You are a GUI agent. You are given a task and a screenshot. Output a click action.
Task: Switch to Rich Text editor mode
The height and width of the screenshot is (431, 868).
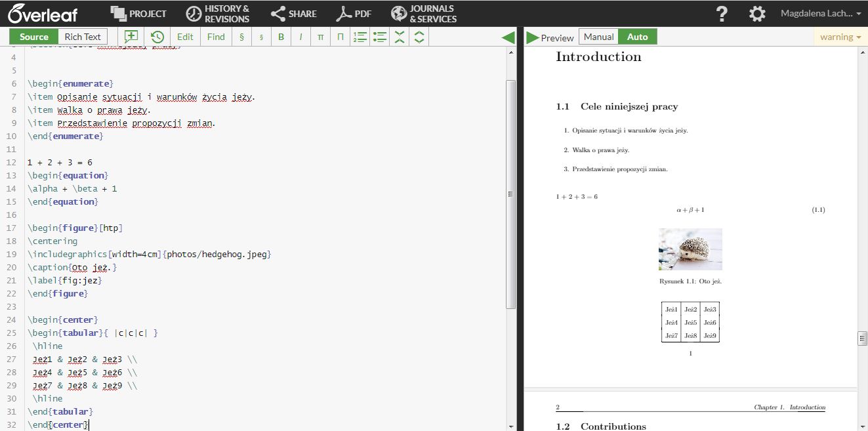pyautogui.click(x=83, y=37)
